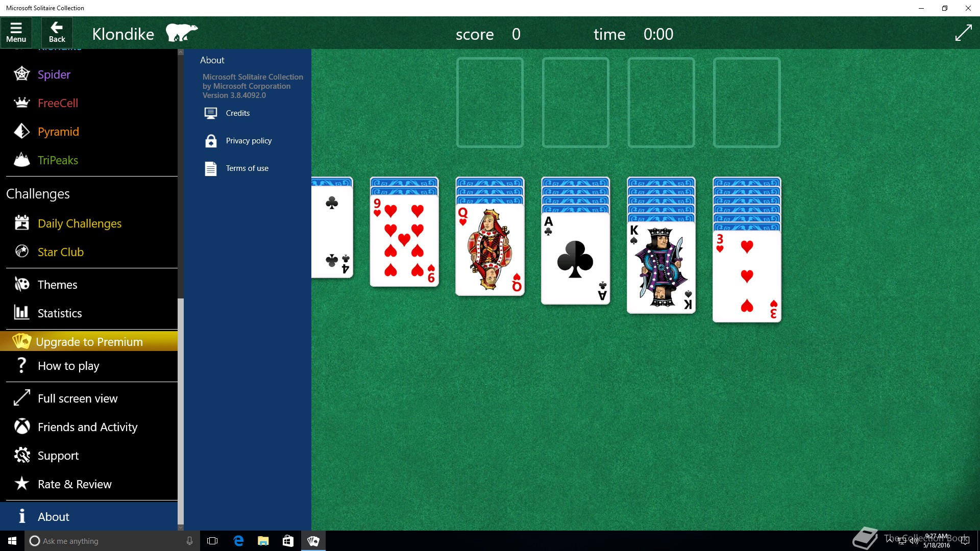Click Upgrade to Premium banner
The image size is (980, 551).
(x=89, y=341)
